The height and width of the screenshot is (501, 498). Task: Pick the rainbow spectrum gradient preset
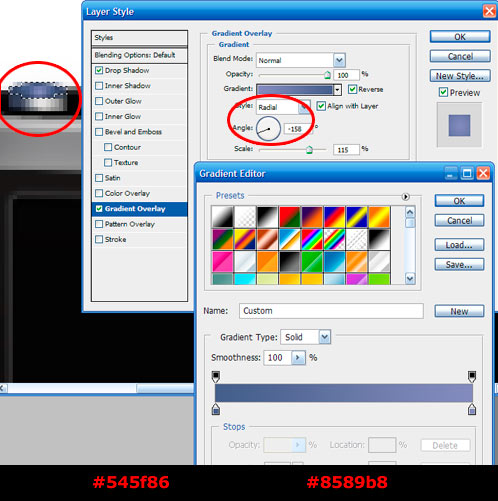pyautogui.click(x=312, y=239)
